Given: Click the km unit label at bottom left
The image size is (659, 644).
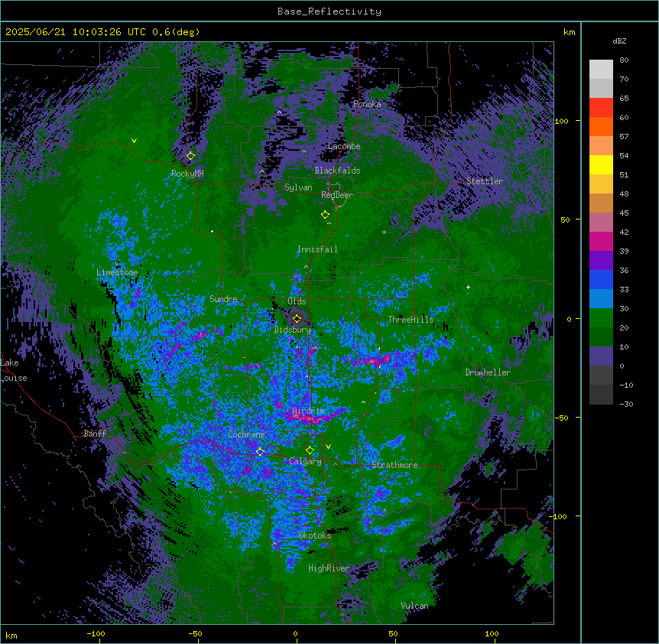Looking at the screenshot, I should [x=11, y=636].
